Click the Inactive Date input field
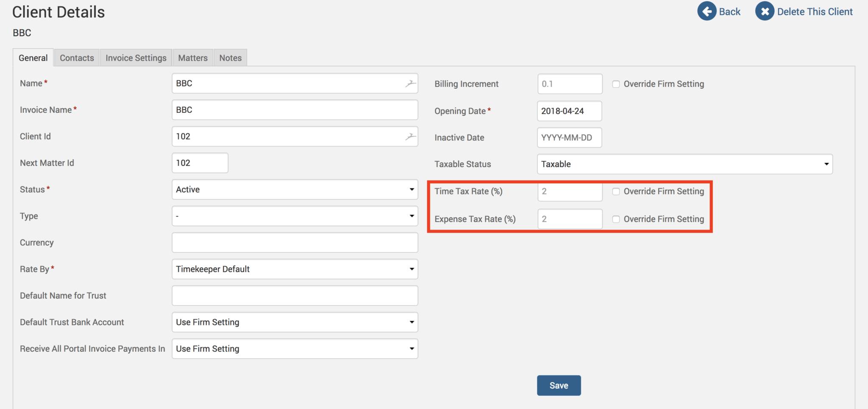The image size is (868, 409). 569,138
